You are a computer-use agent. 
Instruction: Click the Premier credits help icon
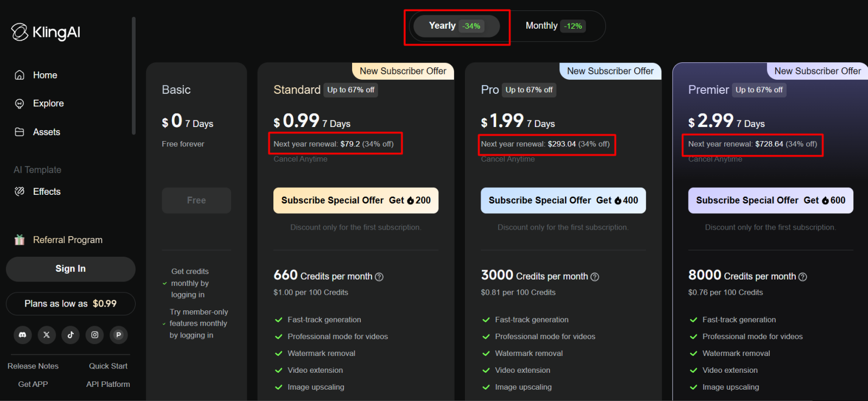[803, 277]
